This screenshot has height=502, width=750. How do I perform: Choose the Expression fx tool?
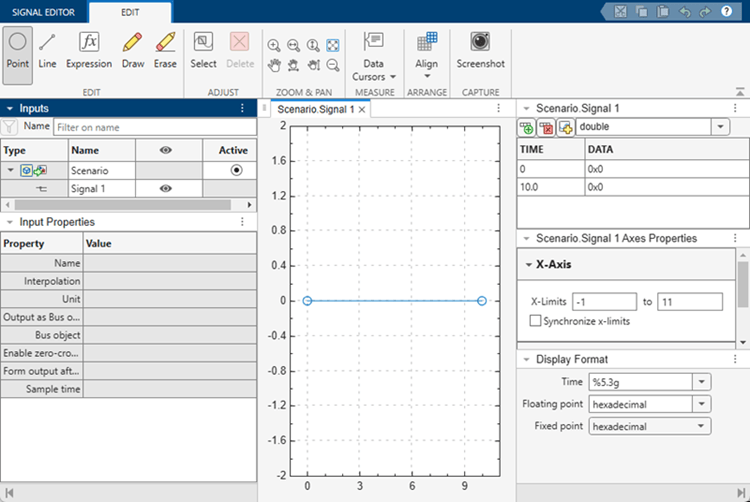tap(89, 52)
